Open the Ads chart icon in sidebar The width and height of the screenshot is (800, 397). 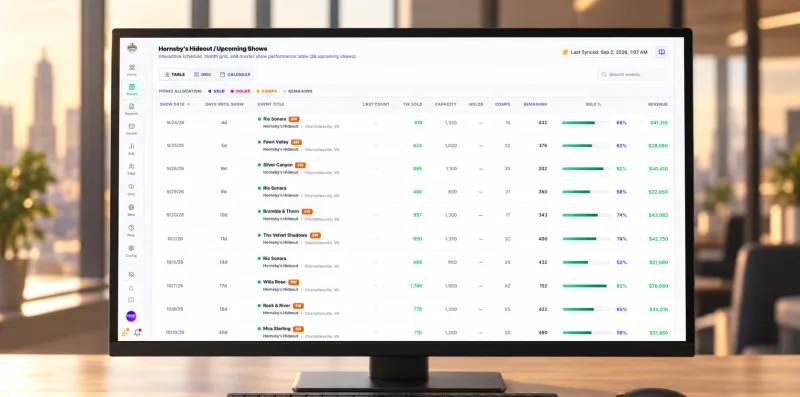[132, 148]
